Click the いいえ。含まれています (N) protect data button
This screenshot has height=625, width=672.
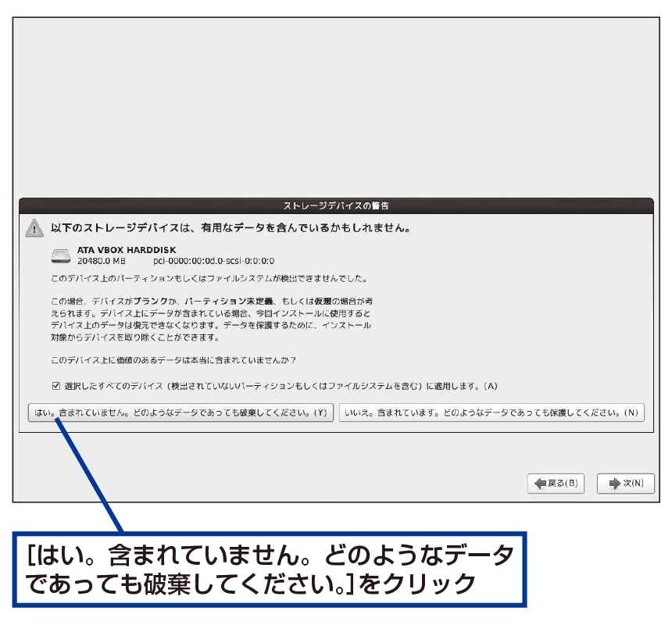(491, 412)
